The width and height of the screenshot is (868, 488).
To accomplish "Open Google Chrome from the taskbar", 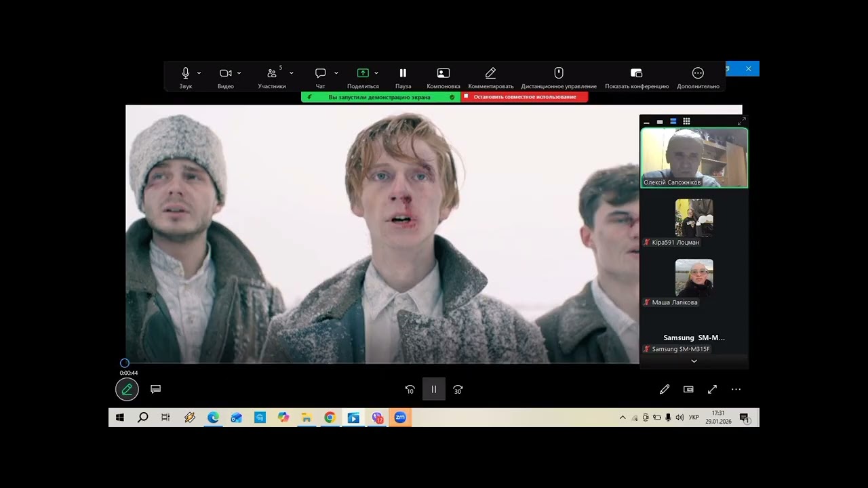I will 330,418.
